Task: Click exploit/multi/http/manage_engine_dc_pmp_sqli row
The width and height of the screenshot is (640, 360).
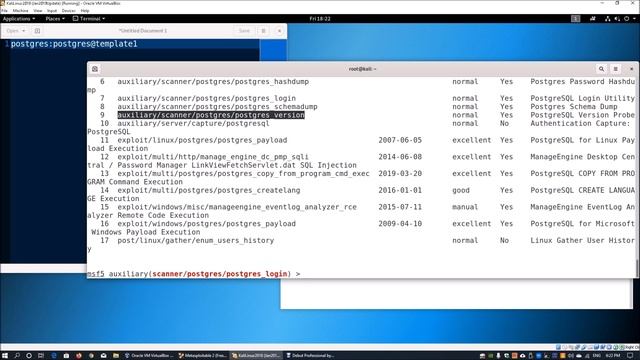Action: point(213,157)
